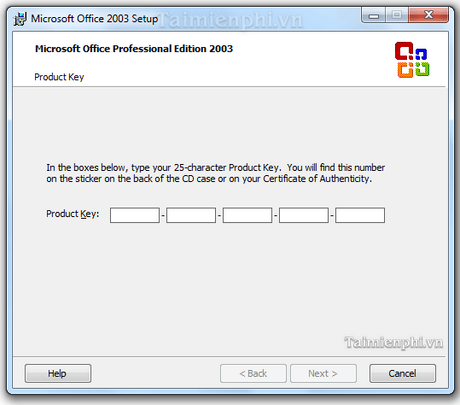Close the Setup window with the red X

tap(428, 15)
